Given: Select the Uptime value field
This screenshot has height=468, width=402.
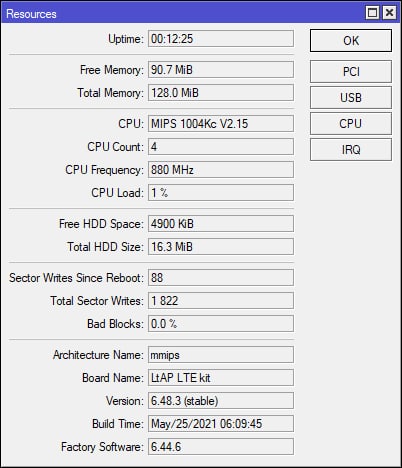Looking at the screenshot, I should pyautogui.click(x=221, y=39).
